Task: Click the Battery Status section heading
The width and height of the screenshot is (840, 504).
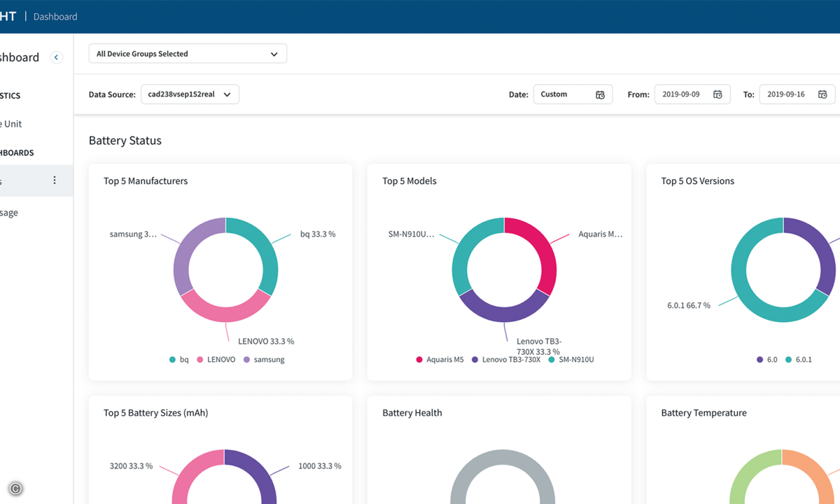Action: coord(125,141)
